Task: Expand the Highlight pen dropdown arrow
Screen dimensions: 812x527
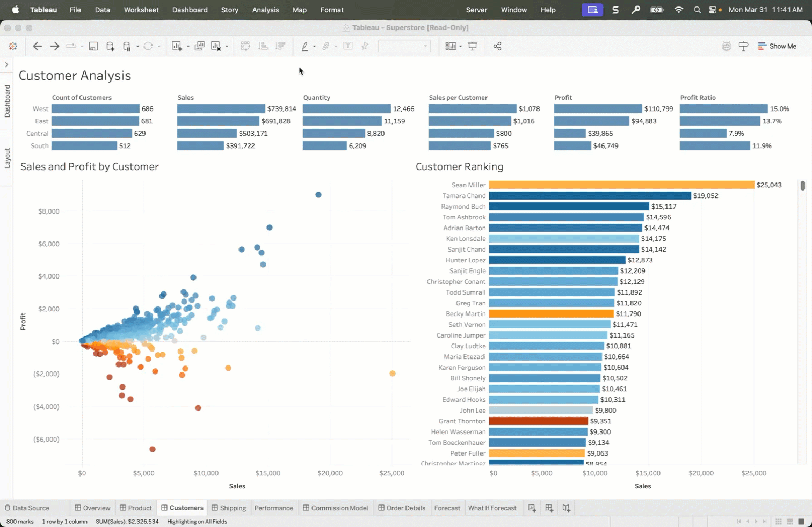Action: point(314,47)
